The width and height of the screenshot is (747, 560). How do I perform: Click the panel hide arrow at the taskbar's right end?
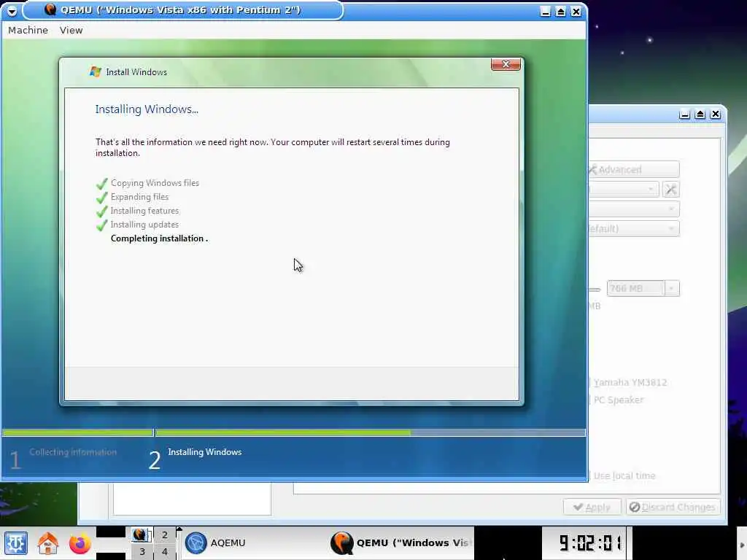pyautogui.click(x=742, y=545)
